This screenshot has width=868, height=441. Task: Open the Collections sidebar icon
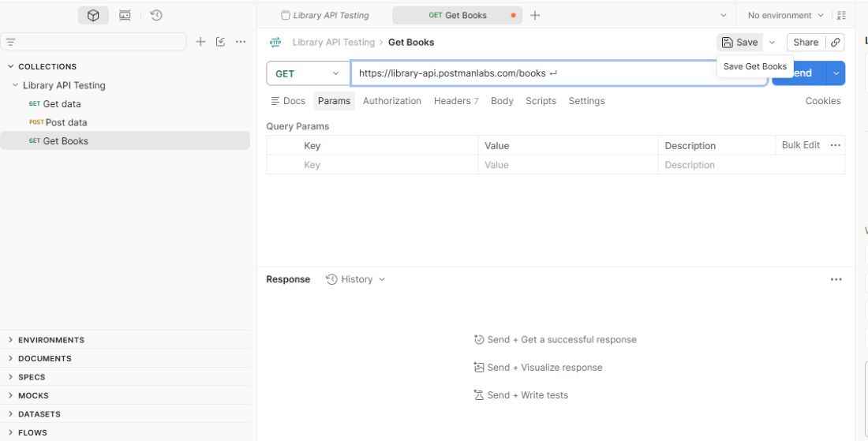(x=93, y=16)
